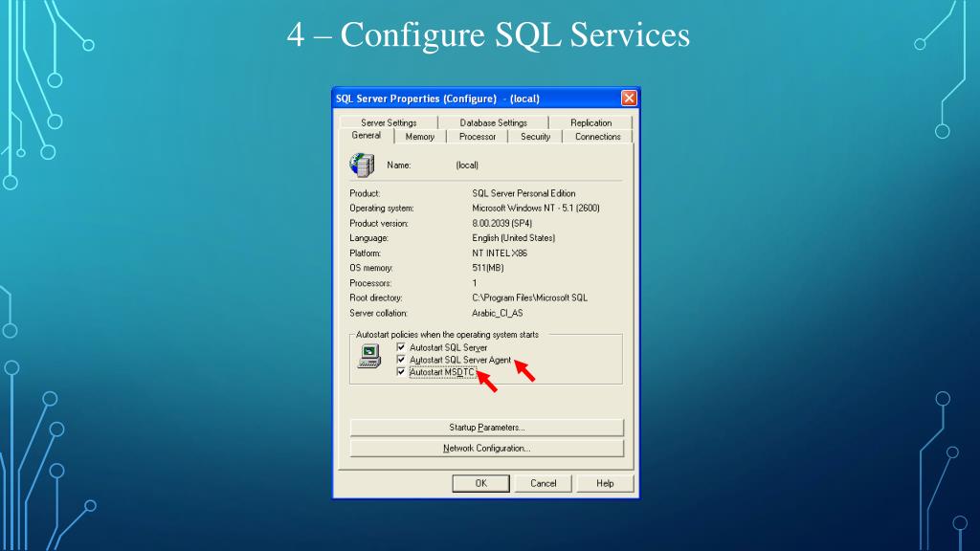
Task: Open the Database Settings tab
Action: tap(493, 122)
